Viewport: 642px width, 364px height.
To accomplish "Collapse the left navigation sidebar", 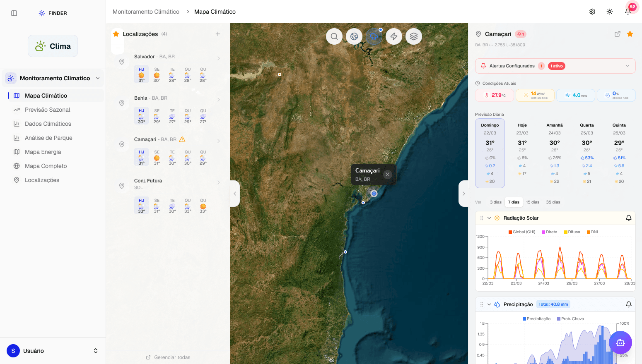I will coord(14,13).
